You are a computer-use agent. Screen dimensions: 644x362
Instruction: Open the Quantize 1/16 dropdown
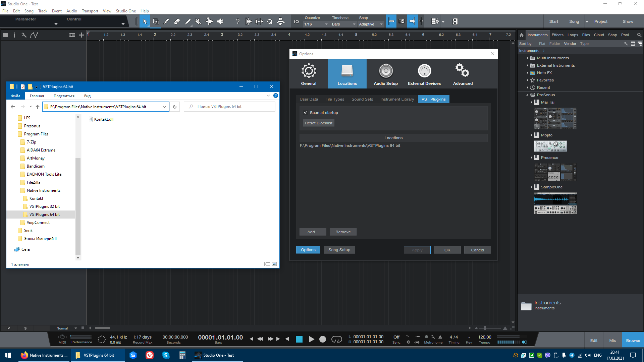316,24
